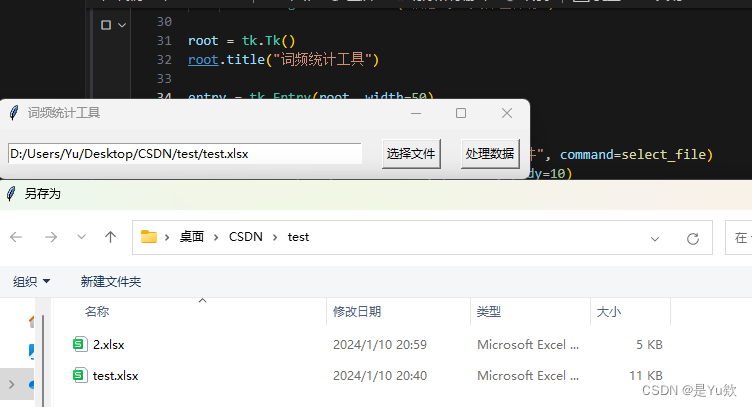Click the 11 KB size cell
This screenshot has height=407, width=752.
click(x=646, y=376)
